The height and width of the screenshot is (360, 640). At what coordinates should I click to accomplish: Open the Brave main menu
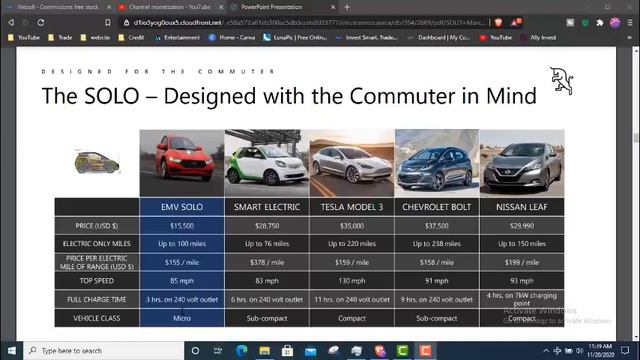tap(630, 23)
